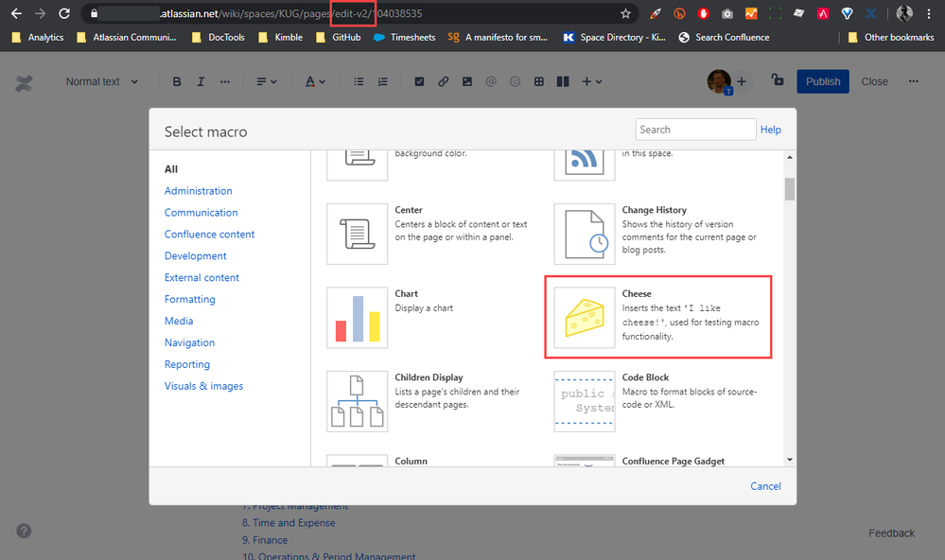Click the macro list scroll down arrow

[790, 460]
